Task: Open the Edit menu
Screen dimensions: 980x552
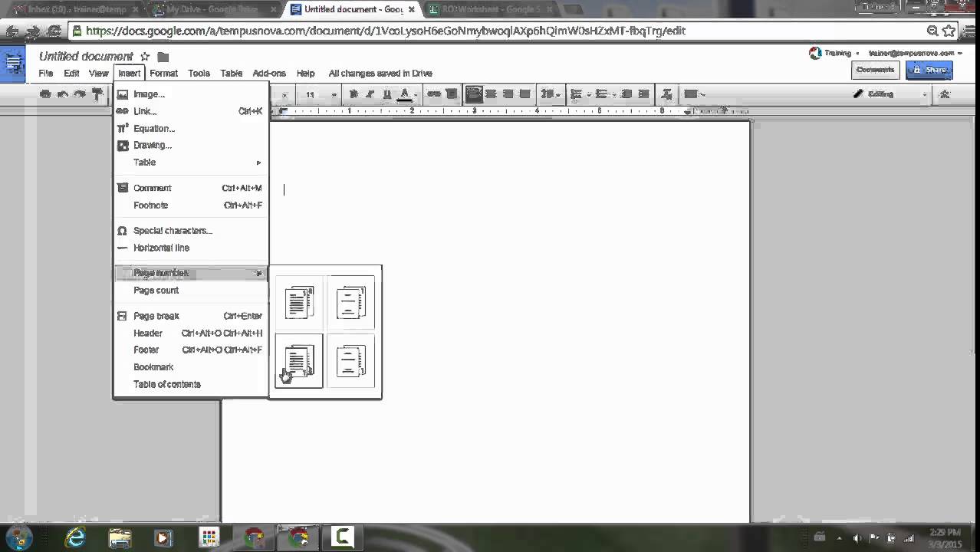Action: click(x=71, y=74)
